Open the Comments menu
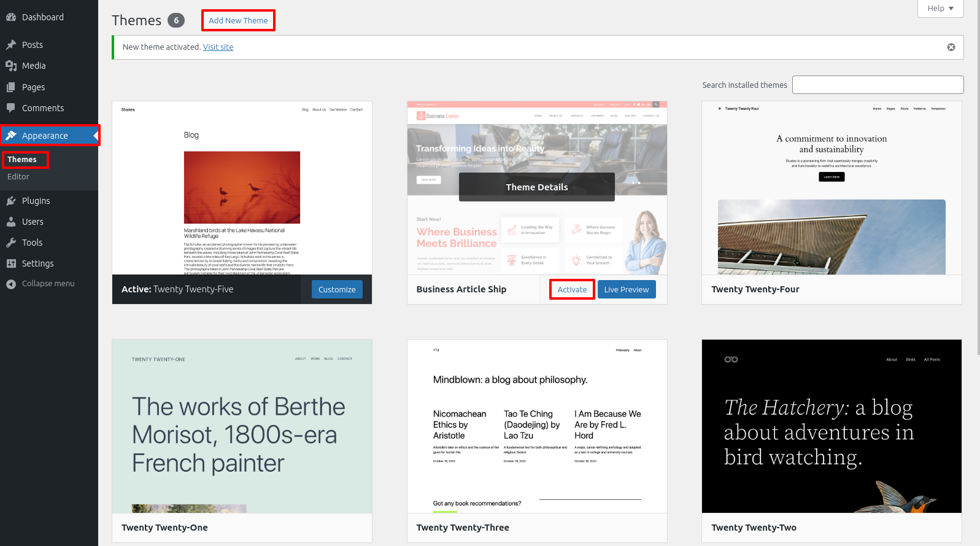 pos(49,108)
